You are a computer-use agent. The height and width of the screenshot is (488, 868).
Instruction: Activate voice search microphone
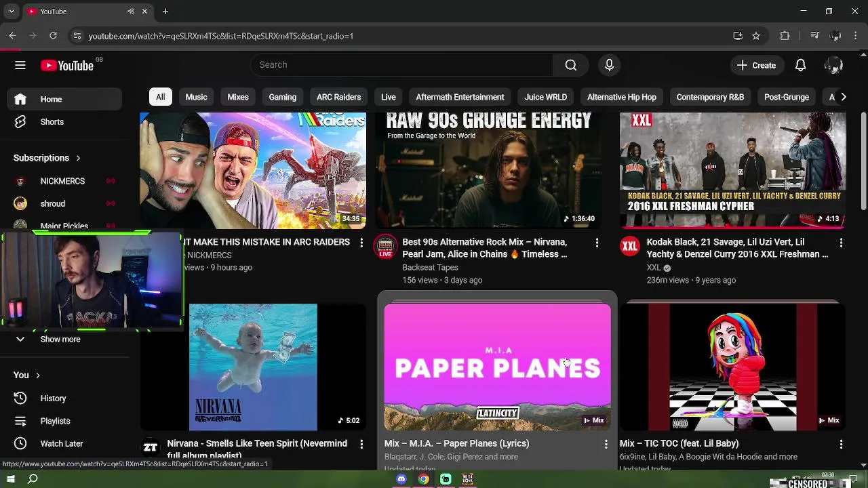609,65
